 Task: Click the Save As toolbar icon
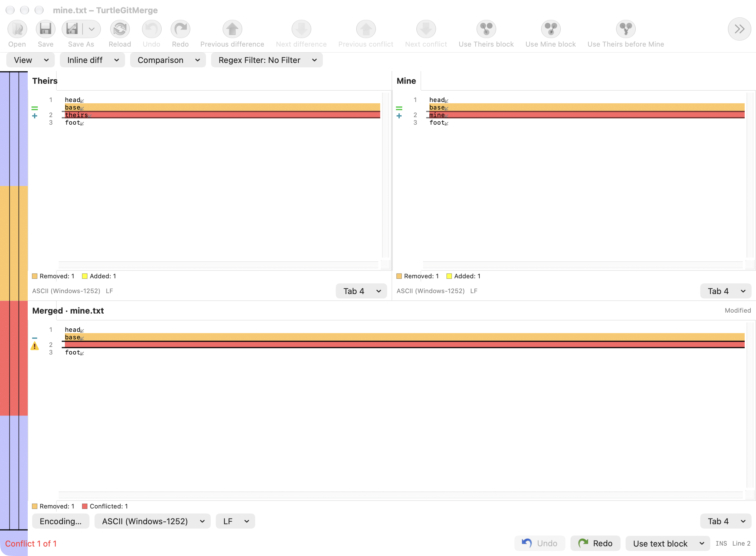pos(72,29)
